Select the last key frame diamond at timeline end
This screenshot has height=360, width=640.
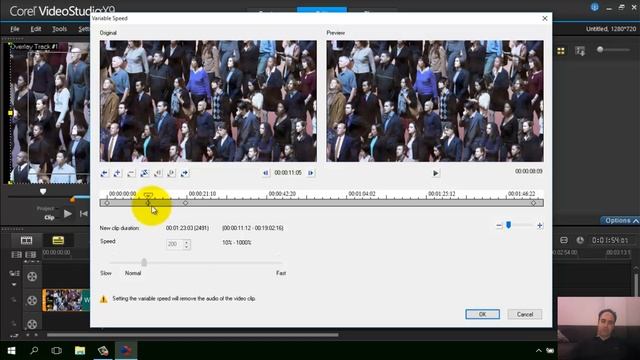click(533, 203)
